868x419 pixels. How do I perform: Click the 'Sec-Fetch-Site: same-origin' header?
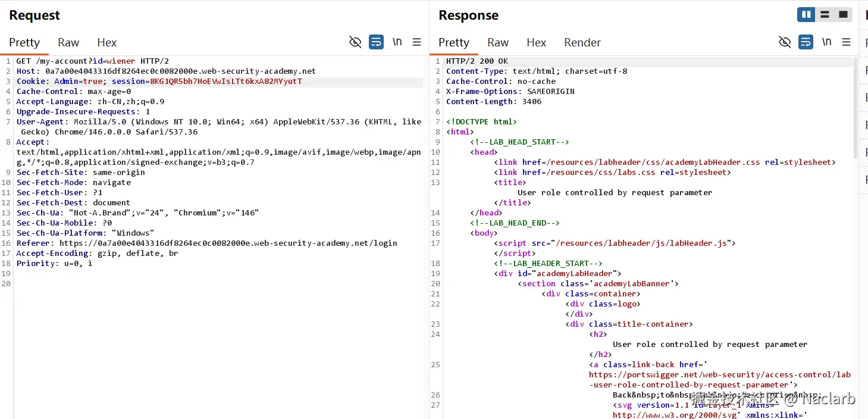pyautogui.click(x=80, y=172)
